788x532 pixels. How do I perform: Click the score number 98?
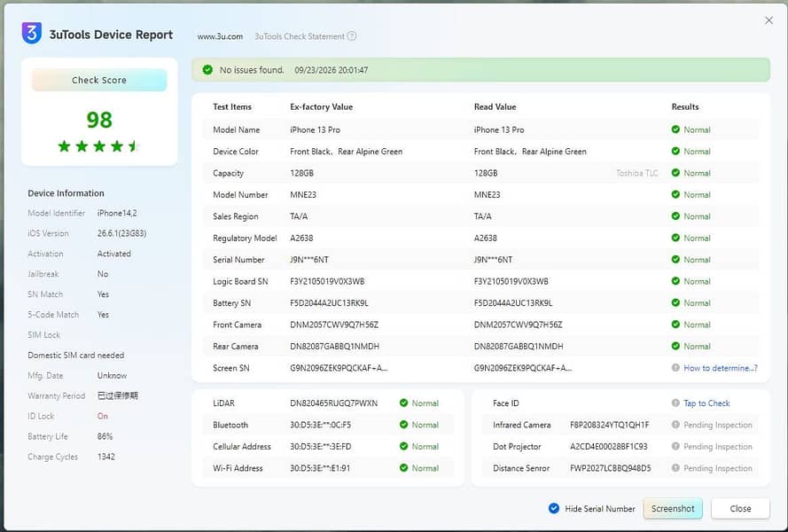pyautogui.click(x=99, y=120)
